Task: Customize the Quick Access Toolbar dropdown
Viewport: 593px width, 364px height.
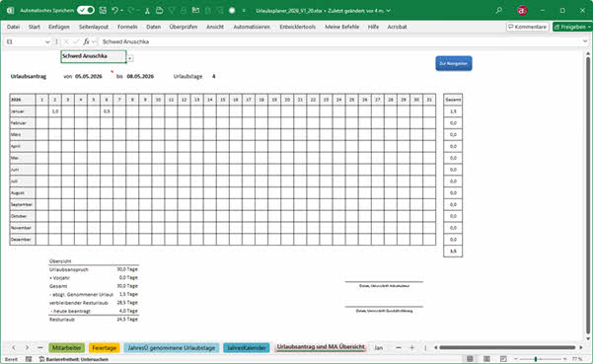Action: (244, 11)
